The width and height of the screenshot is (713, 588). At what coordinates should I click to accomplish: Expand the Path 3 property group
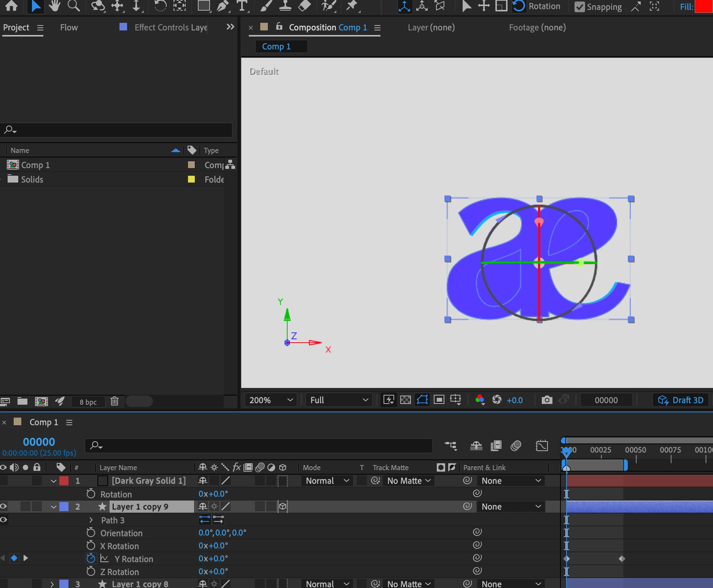click(91, 520)
